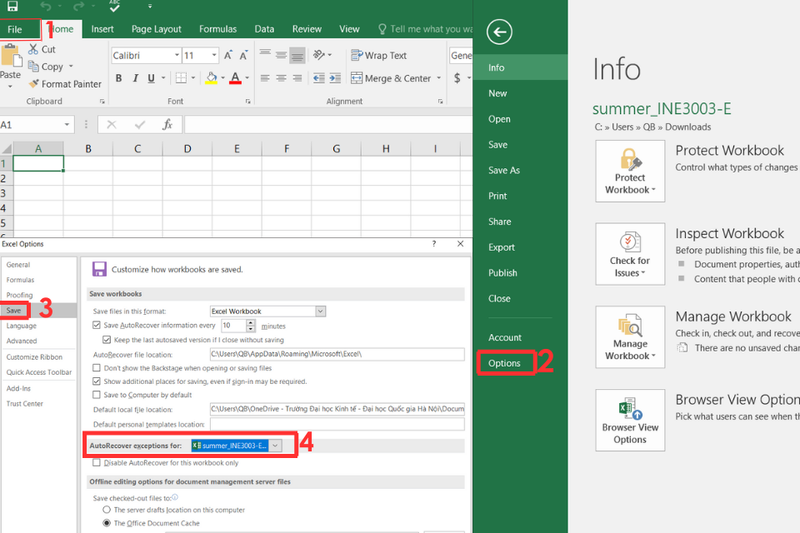This screenshot has height=533, width=800.
Task: Click the Orientation text angle icon
Action: (319, 55)
